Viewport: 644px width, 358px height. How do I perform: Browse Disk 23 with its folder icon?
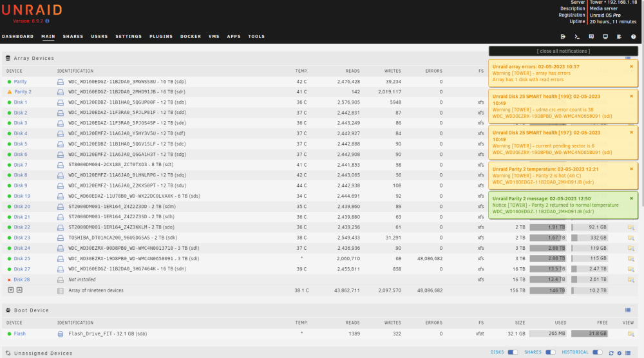(x=631, y=238)
